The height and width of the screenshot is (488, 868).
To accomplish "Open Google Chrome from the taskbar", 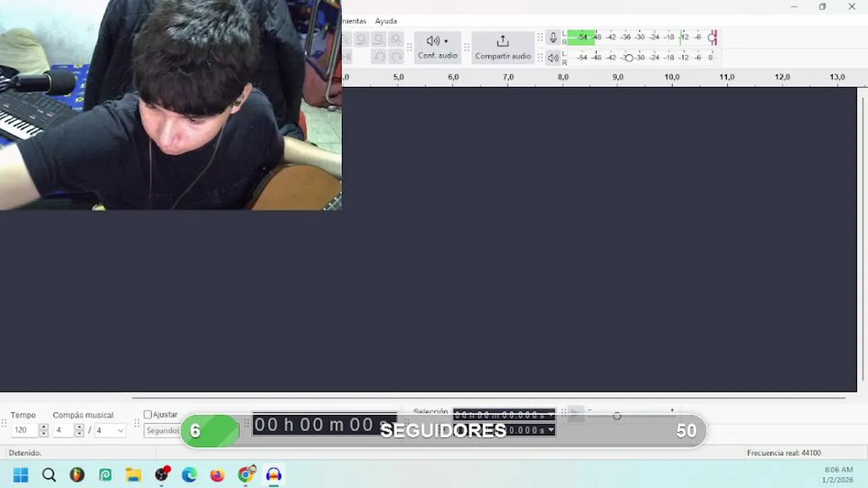I will pyautogui.click(x=245, y=475).
